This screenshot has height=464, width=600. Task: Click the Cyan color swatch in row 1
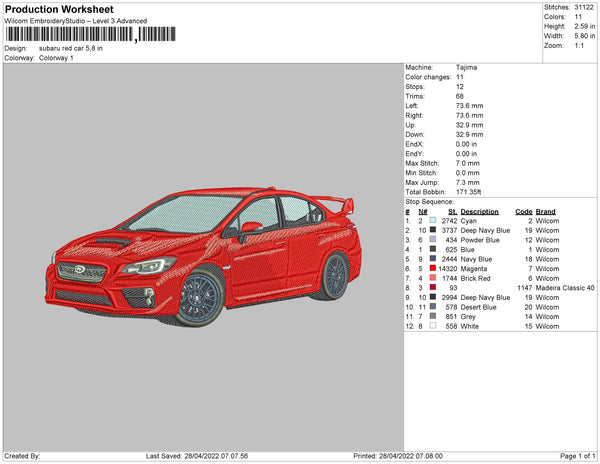[x=433, y=220]
